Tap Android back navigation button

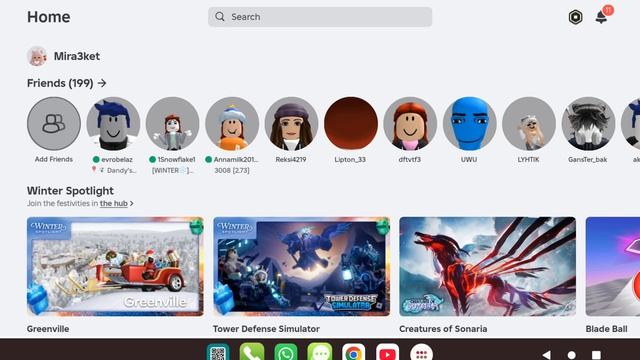click(x=547, y=355)
